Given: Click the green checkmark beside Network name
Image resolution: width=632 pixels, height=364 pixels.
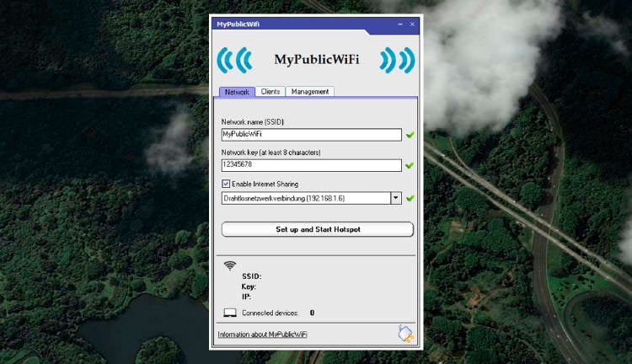Looking at the screenshot, I should point(410,135).
